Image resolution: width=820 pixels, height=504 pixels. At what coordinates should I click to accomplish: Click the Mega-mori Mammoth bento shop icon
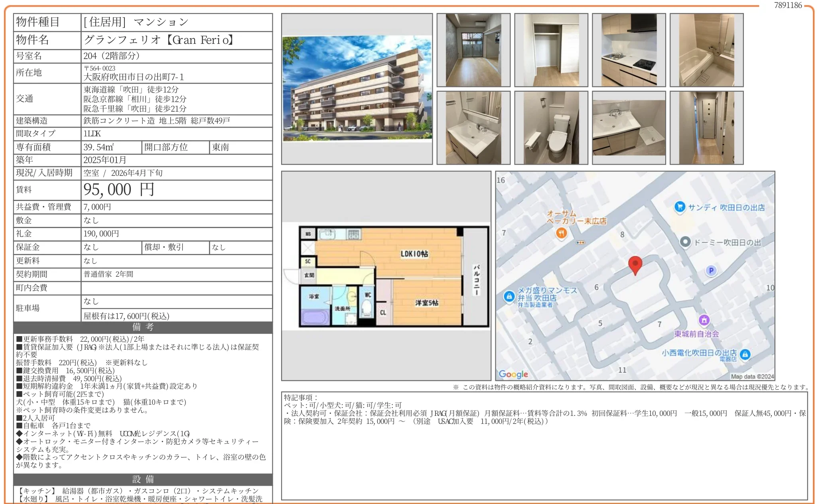509,297
